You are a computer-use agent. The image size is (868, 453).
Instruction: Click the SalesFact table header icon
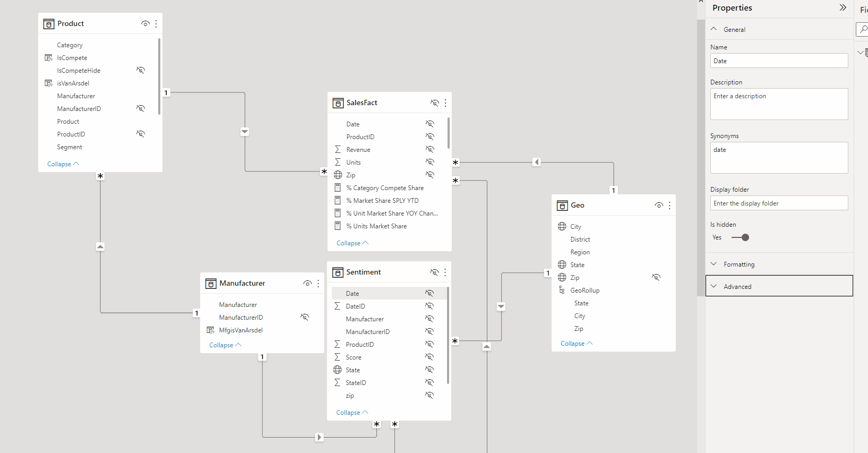(x=338, y=103)
